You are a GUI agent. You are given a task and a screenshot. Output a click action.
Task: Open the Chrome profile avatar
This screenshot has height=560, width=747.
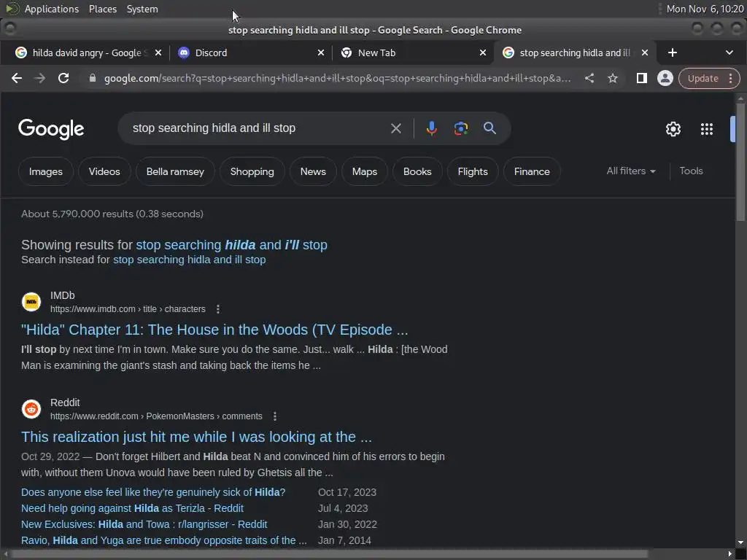point(665,78)
